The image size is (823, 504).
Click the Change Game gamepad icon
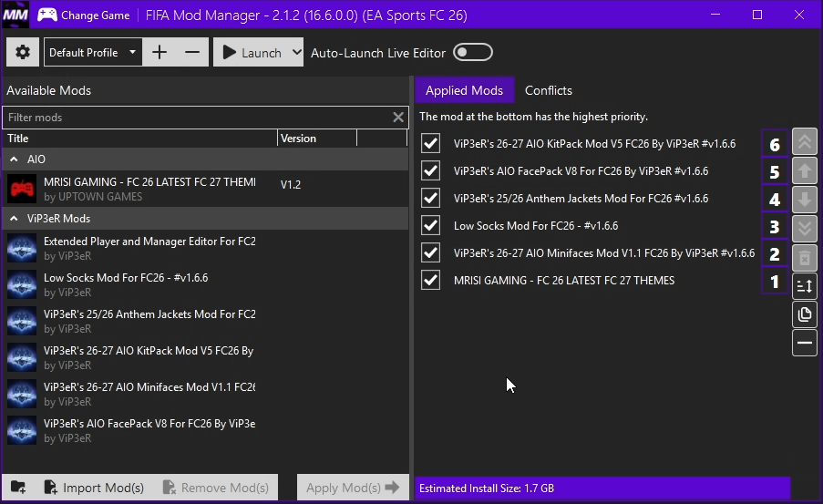47,15
